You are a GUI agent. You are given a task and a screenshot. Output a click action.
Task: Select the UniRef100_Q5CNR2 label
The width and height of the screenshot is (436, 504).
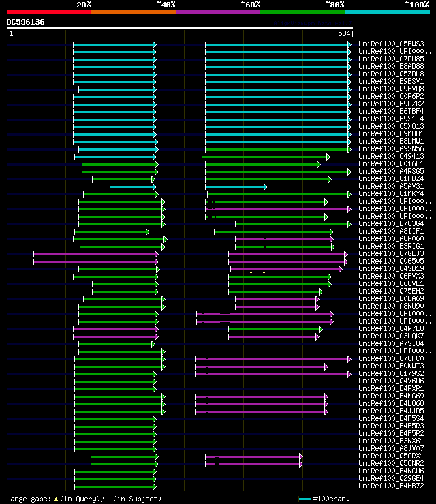pyautogui.click(x=391, y=464)
